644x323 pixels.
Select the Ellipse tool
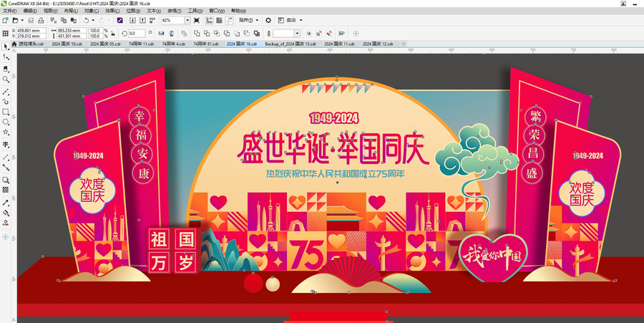(6, 122)
